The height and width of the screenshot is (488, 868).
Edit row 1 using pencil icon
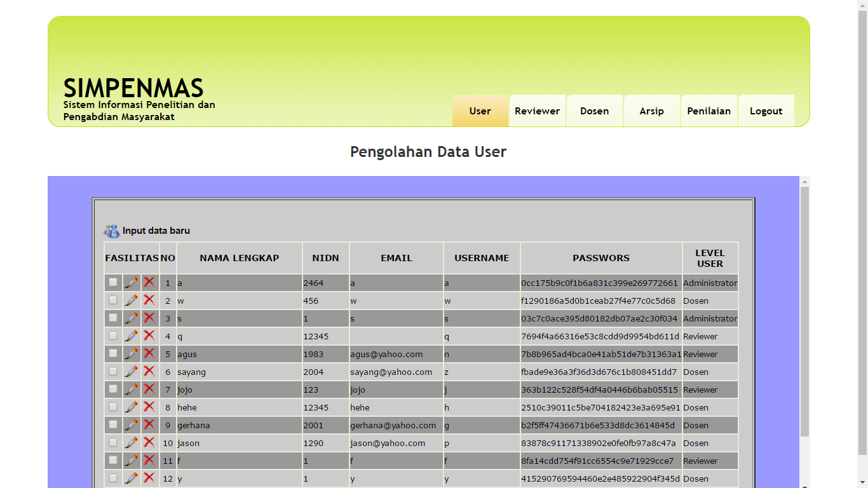coord(132,283)
